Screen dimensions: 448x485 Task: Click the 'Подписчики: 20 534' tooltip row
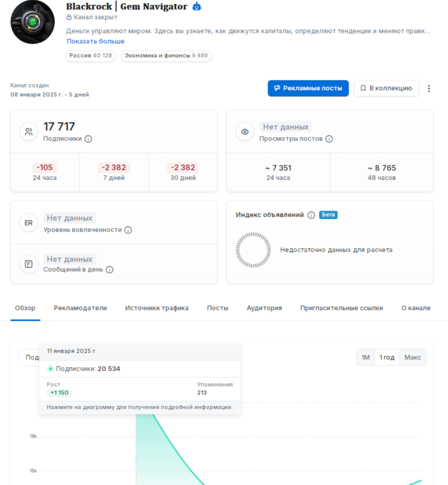[140, 369]
